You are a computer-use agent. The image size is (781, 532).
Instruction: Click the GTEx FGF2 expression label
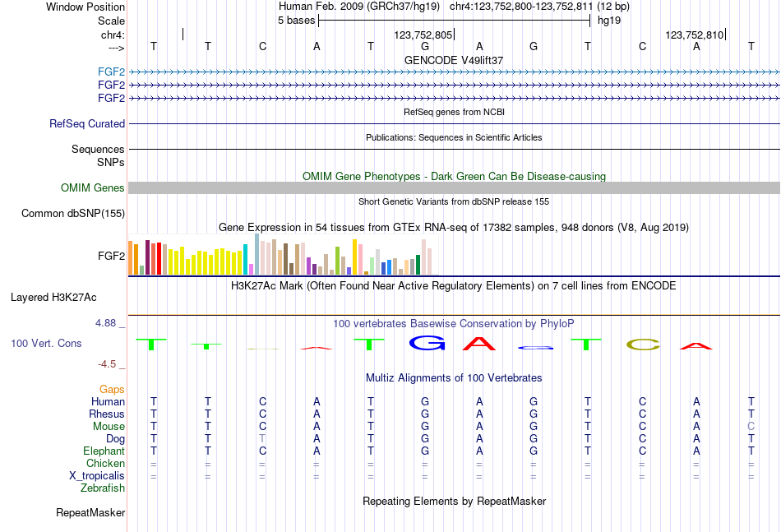tap(112, 256)
